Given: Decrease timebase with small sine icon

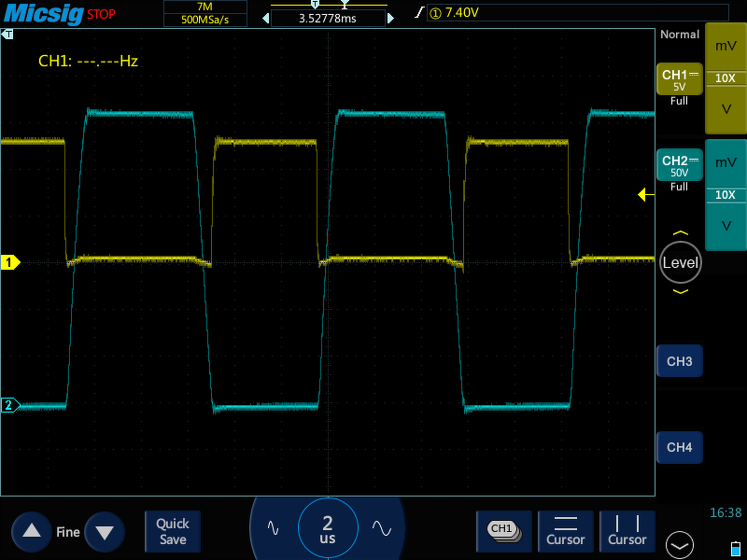Looking at the screenshot, I should pos(273,528).
